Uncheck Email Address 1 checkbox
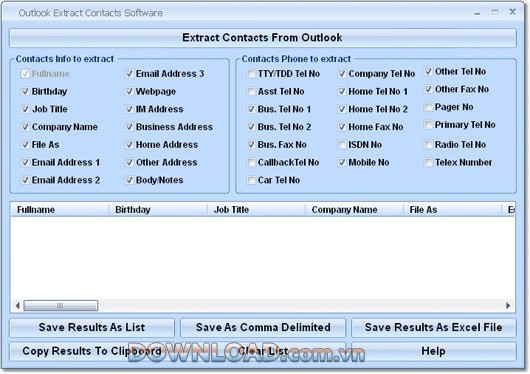530x374 pixels. pos(25,162)
